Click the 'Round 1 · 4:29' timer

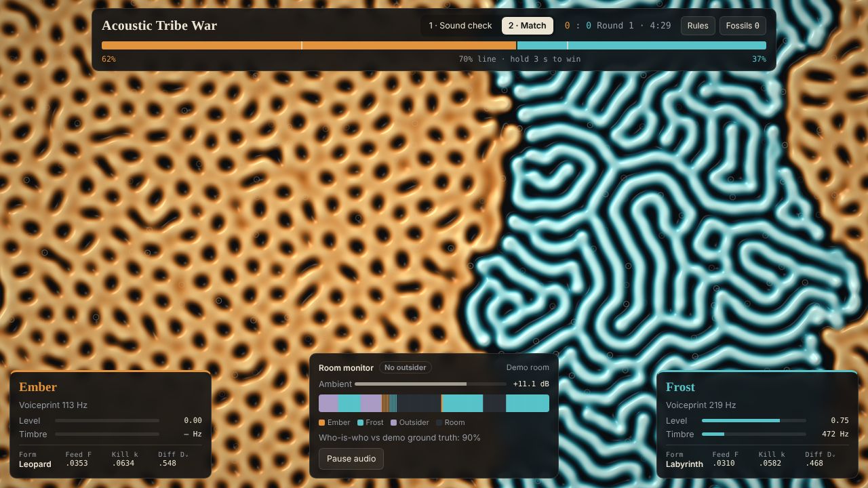[634, 26]
